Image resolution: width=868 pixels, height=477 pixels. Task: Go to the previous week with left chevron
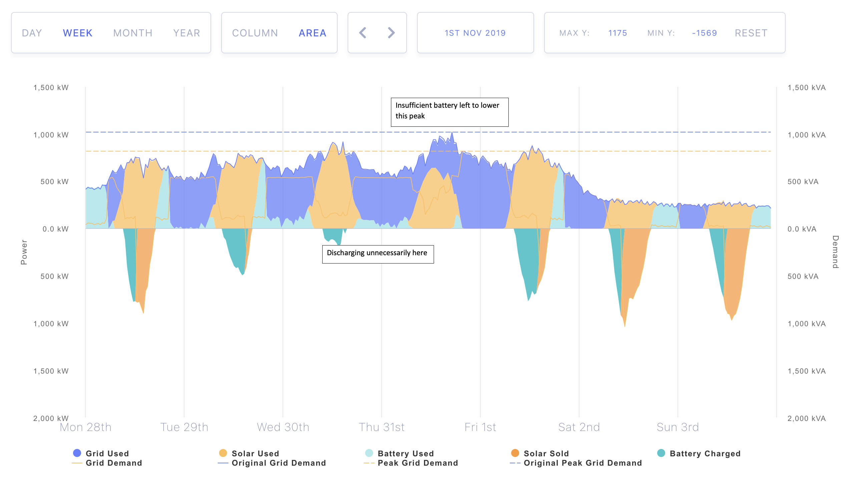[363, 33]
